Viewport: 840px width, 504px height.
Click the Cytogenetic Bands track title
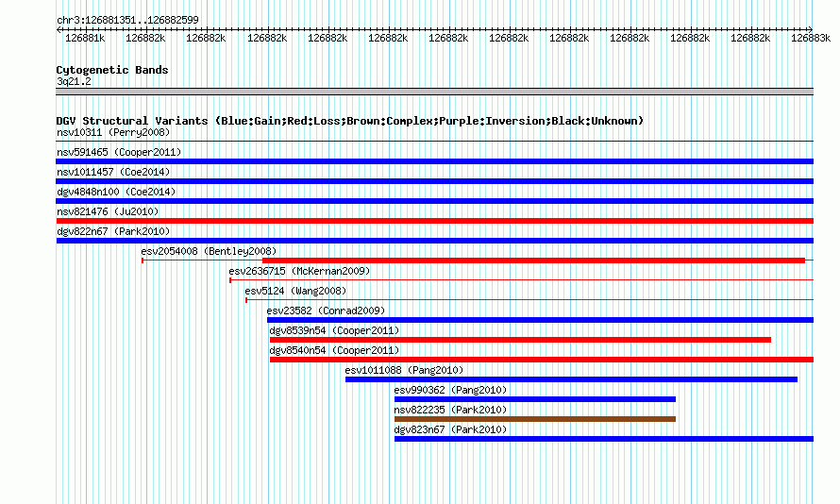point(112,70)
